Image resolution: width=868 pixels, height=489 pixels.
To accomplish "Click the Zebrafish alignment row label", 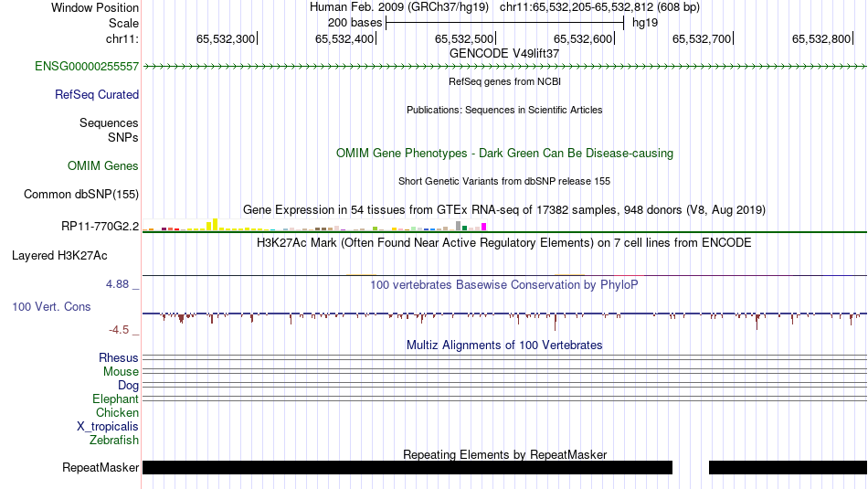I will 113,441.
